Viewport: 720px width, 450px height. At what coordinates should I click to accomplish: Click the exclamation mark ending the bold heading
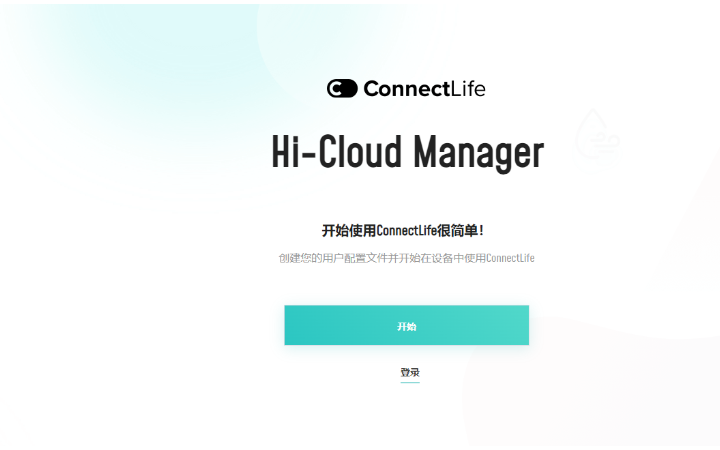pos(481,230)
